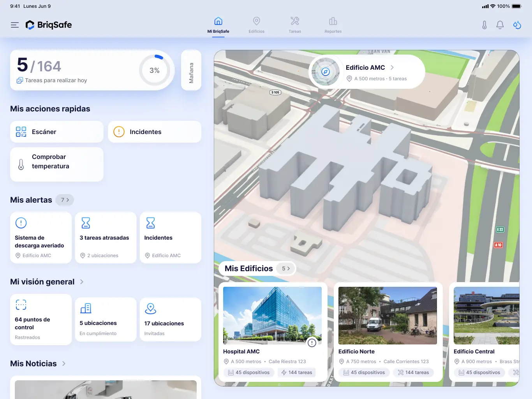Viewport: 532px width, 399px height.
Task: Open Edificio Central building photo
Action: (486, 316)
